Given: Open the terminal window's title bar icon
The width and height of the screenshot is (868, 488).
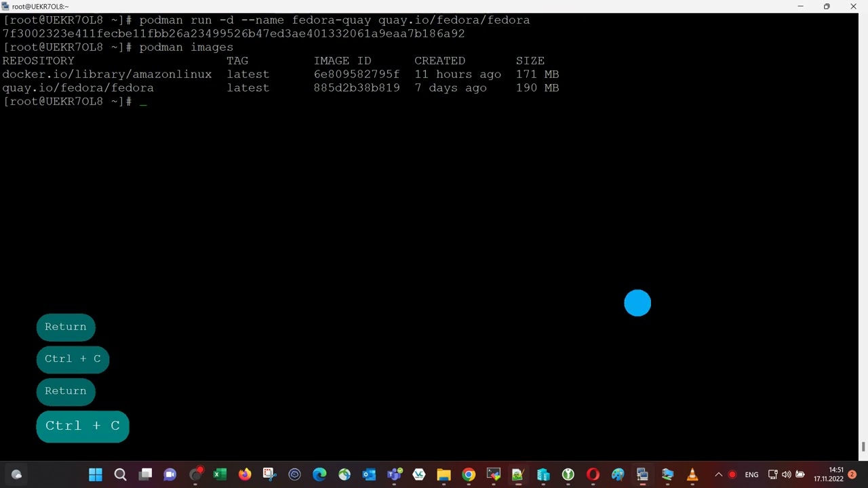Looking at the screenshot, I should tap(5, 6).
